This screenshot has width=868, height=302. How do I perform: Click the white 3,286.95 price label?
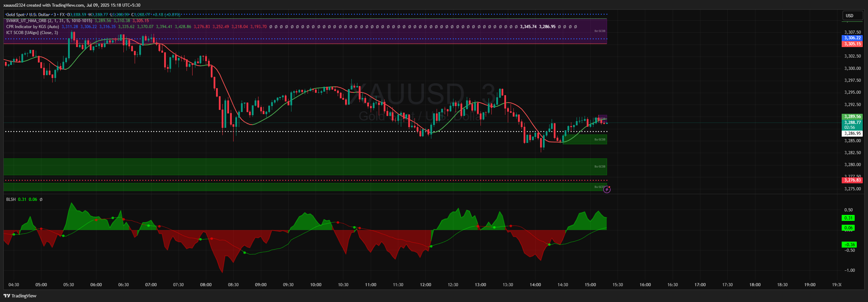click(852, 133)
